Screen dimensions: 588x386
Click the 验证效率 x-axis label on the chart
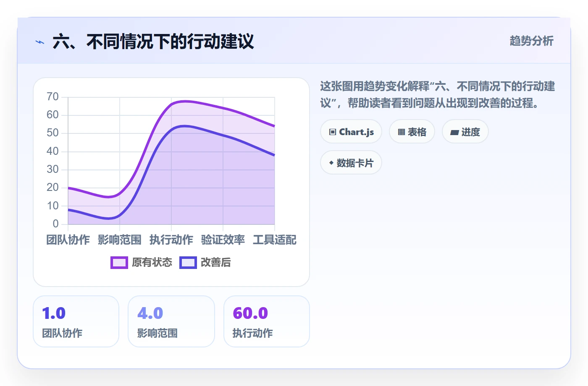[223, 240]
